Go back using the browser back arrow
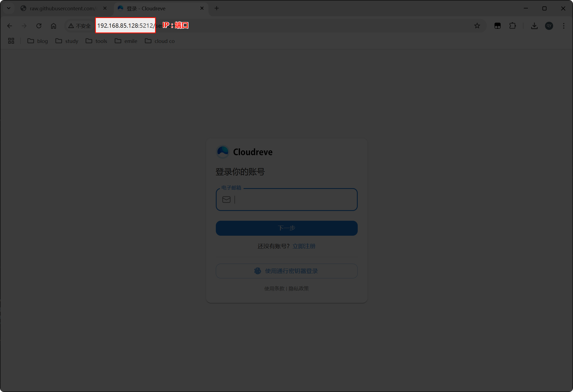 tap(10, 26)
